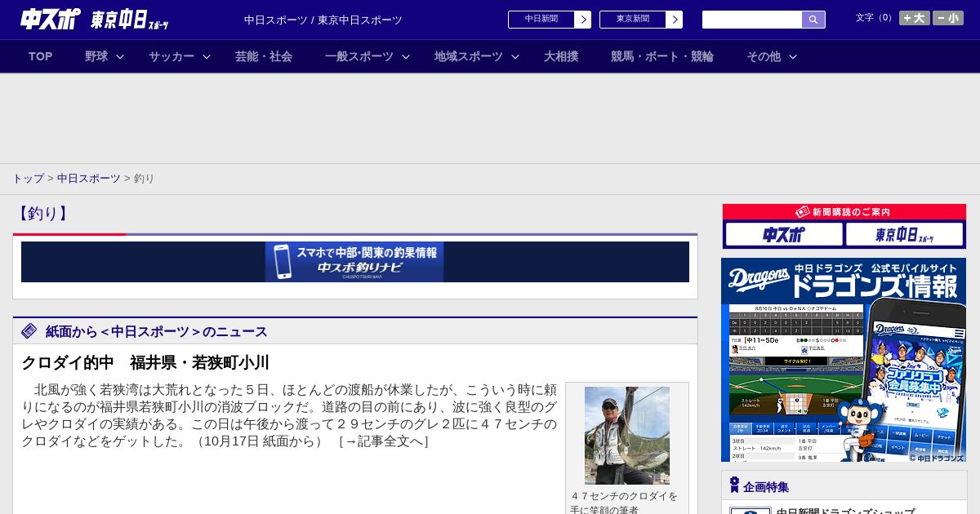Open the 芸能・社会 menu item

[x=264, y=56]
